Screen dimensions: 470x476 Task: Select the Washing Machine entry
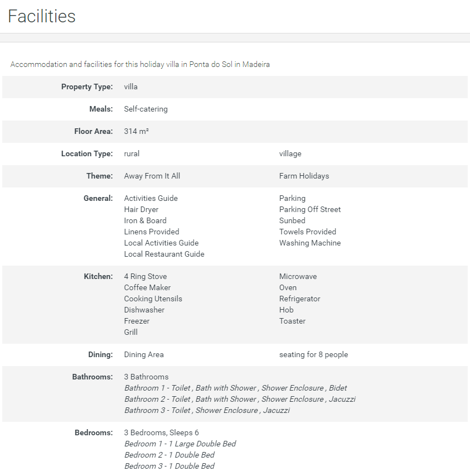click(309, 243)
